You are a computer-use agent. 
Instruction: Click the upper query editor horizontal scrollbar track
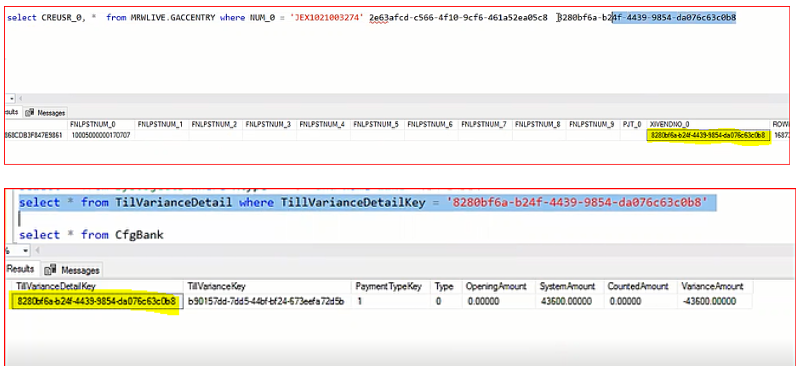click(404, 98)
